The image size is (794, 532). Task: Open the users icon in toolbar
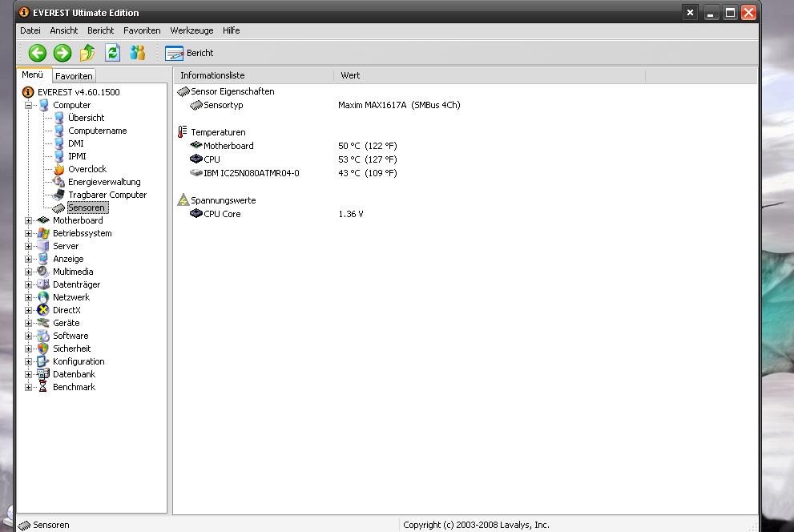pos(137,53)
